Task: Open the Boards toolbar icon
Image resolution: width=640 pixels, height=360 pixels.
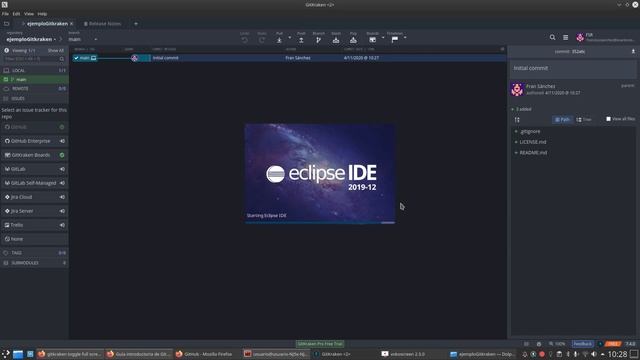Action: (372, 40)
